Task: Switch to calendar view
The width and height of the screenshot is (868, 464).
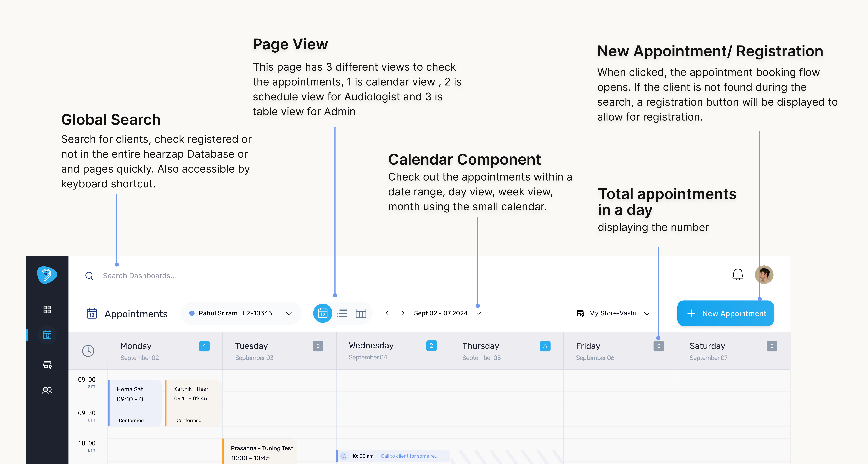Action: pos(323,313)
